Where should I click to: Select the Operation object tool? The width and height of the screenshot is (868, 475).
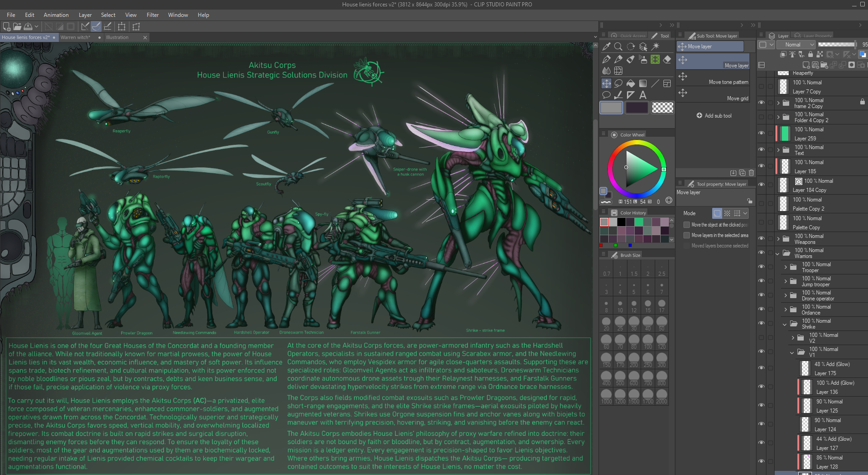click(643, 46)
